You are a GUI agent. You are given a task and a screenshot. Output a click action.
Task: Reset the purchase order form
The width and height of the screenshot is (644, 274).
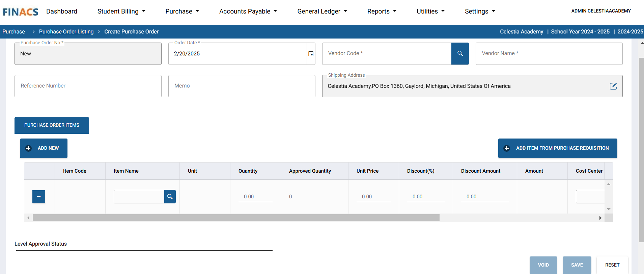612,265
